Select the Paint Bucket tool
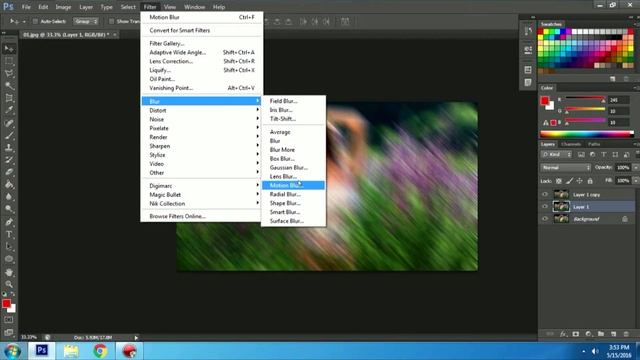The image size is (640, 360). 9,184
